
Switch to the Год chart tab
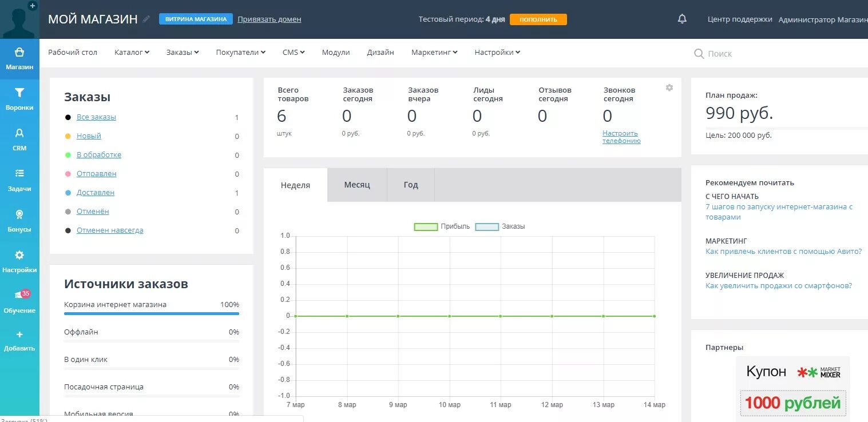pyautogui.click(x=411, y=185)
